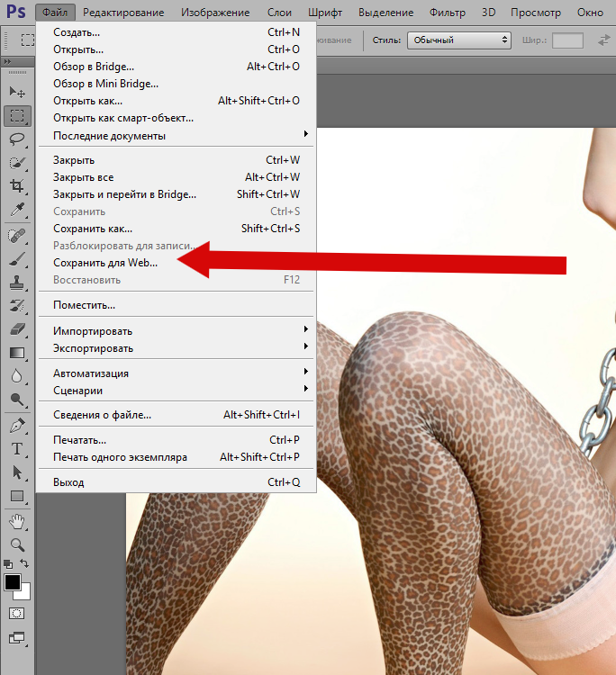Select the Lasso tool
The image size is (616, 675).
17,139
